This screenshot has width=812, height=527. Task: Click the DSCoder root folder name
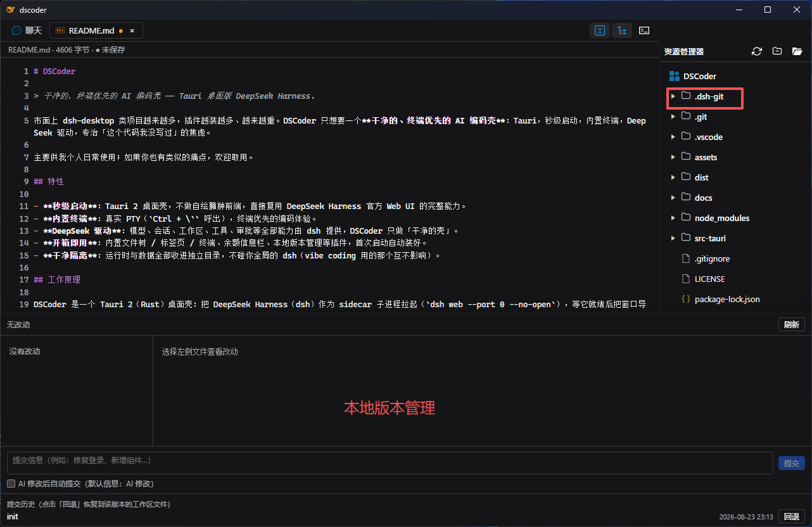click(700, 76)
